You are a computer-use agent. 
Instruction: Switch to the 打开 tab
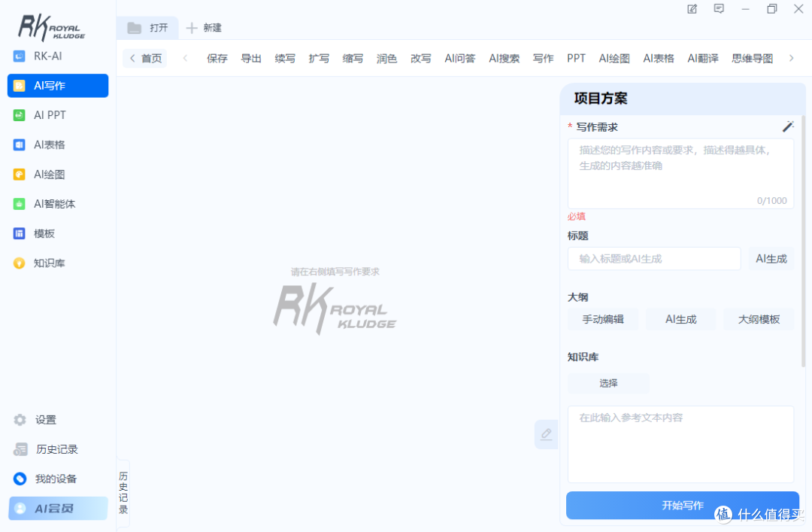[x=147, y=28]
